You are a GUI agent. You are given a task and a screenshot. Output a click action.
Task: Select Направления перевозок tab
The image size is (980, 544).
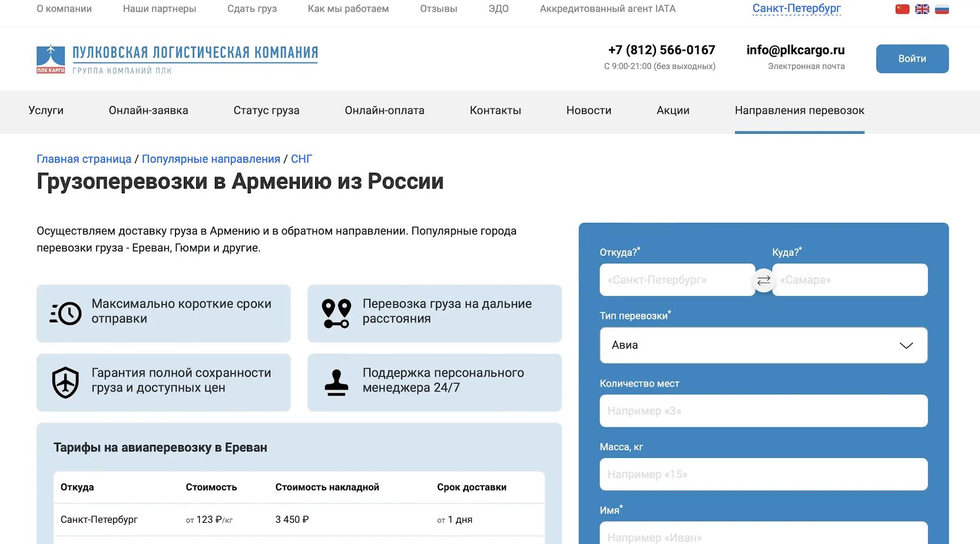pyautogui.click(x=799, y=110)
